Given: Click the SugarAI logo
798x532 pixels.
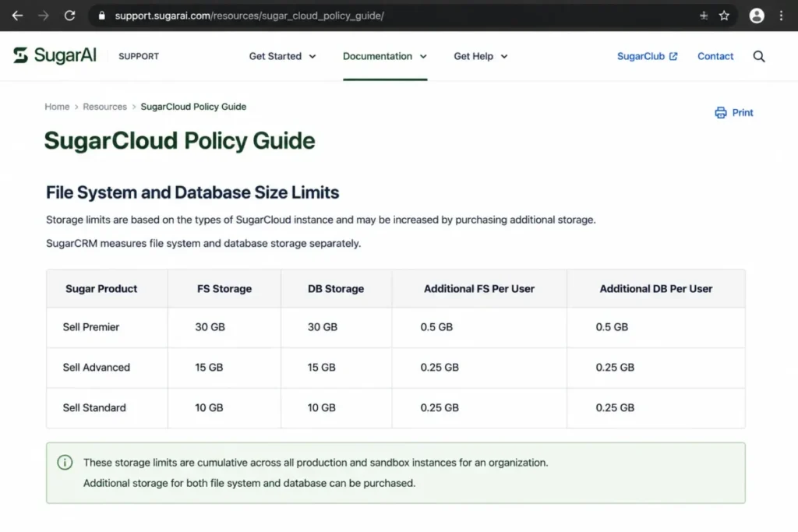Looking at the screenshot, I should point(55,55).
